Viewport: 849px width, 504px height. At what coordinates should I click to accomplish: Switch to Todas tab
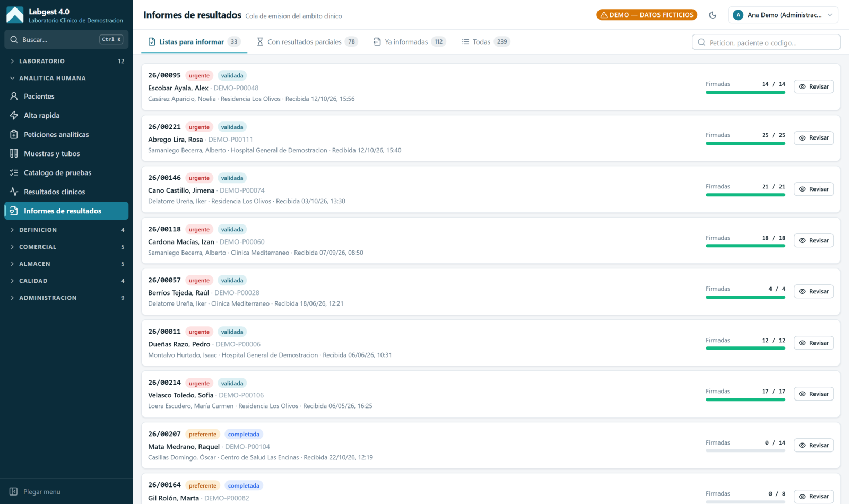[x=486, y=41]
